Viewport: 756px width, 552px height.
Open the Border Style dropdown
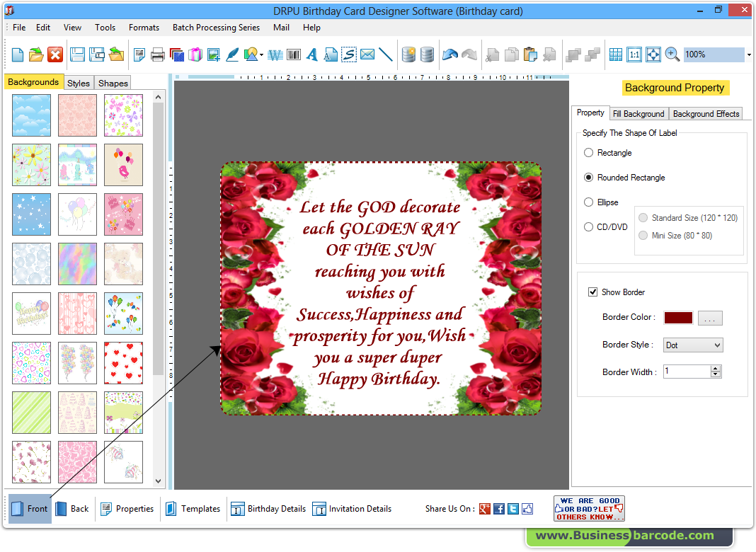[x=693, y=345]
